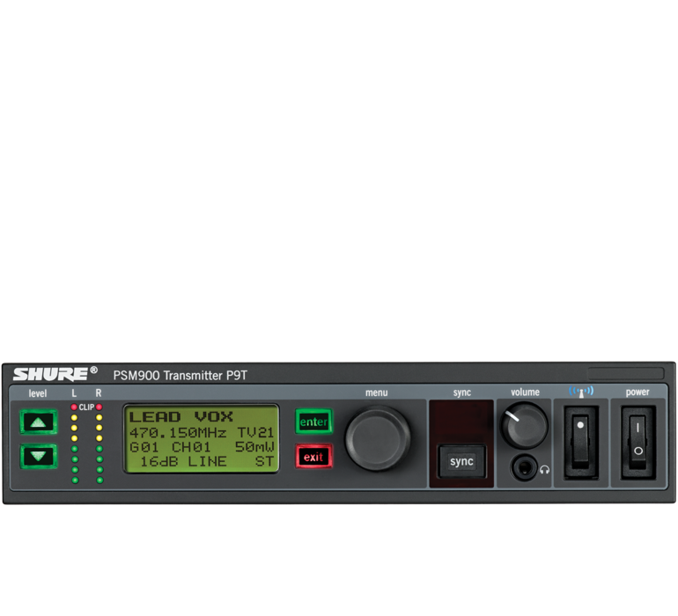This screenshot has height=616, width=678.
Task: Click the red R clip LED
Action: (99, 407)
